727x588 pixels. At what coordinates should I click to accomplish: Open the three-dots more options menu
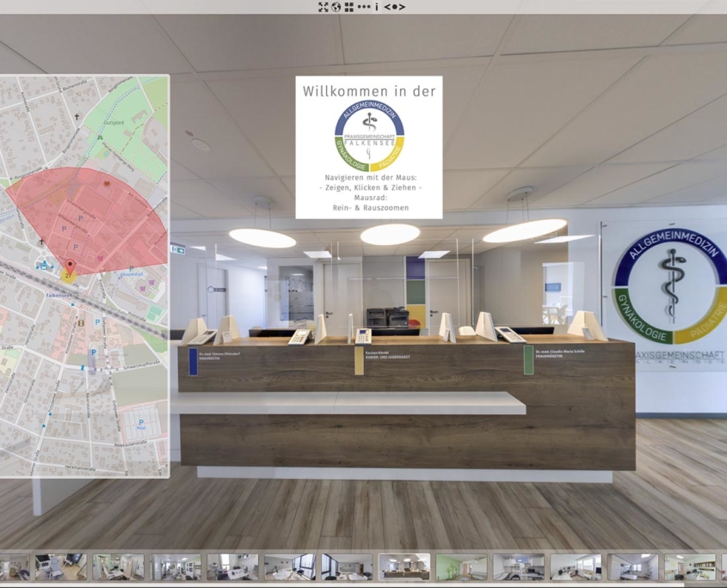click(x=364, y=7)
